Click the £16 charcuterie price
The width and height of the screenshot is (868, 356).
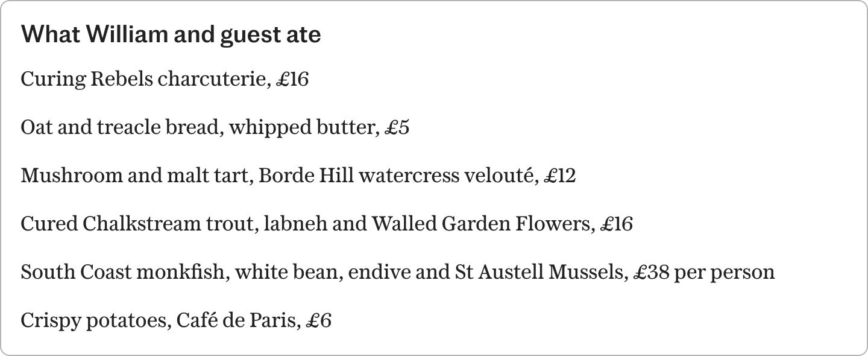(292, 79)
